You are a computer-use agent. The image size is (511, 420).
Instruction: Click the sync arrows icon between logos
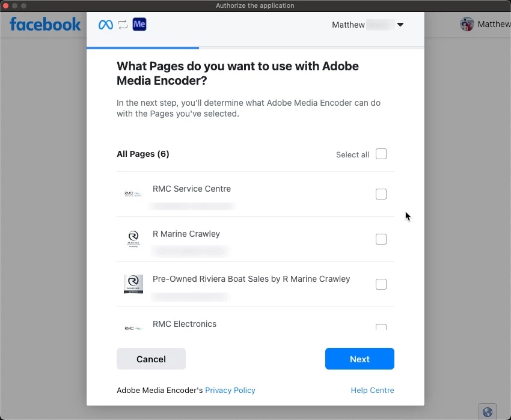pyautogui.click(x=123, y=25)
